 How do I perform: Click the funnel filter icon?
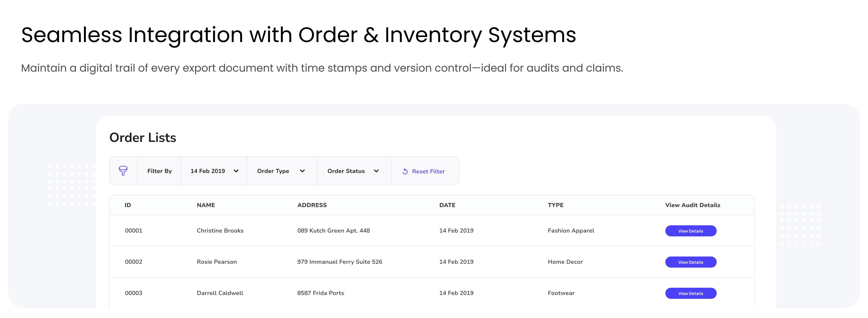coord(123,171)
